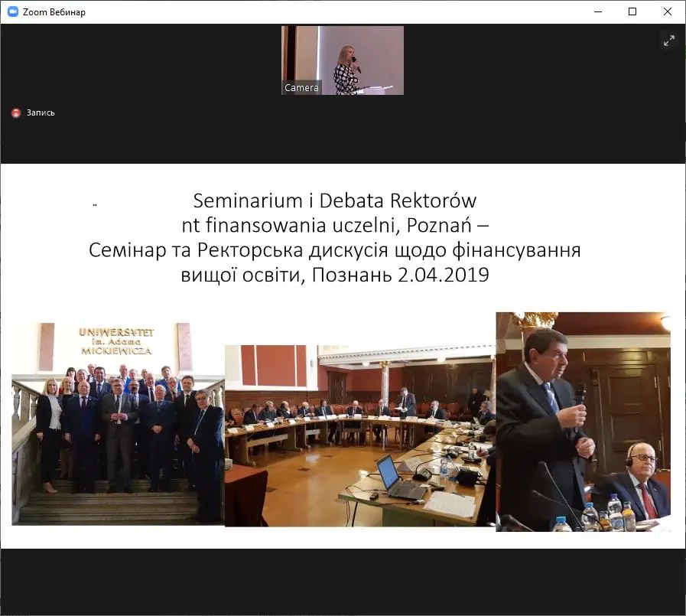Click the Ukrainian line 'Семінар та Ректорська дискусія'

pos(239,250)
